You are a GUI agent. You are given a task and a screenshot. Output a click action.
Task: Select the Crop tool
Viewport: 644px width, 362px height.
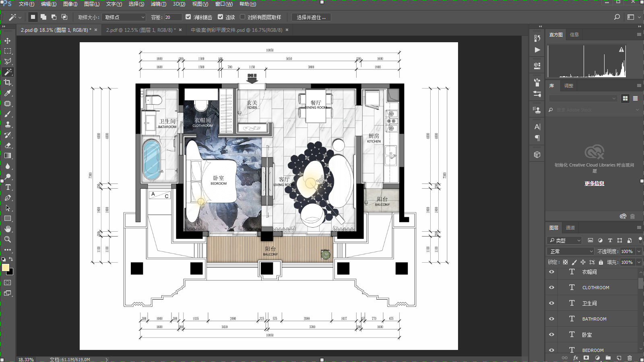(8, 82)
